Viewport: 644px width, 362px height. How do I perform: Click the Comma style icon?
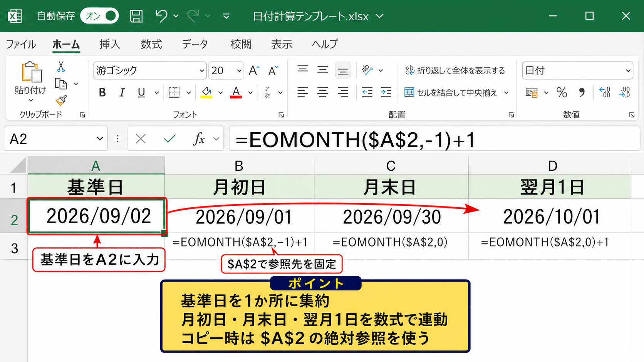(582, 93)
